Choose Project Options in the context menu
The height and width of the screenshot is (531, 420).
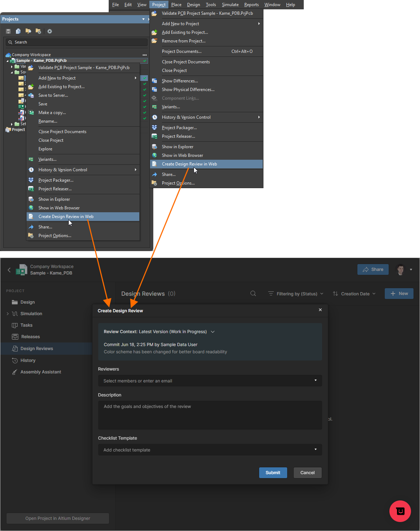click(x=83, y=236)
